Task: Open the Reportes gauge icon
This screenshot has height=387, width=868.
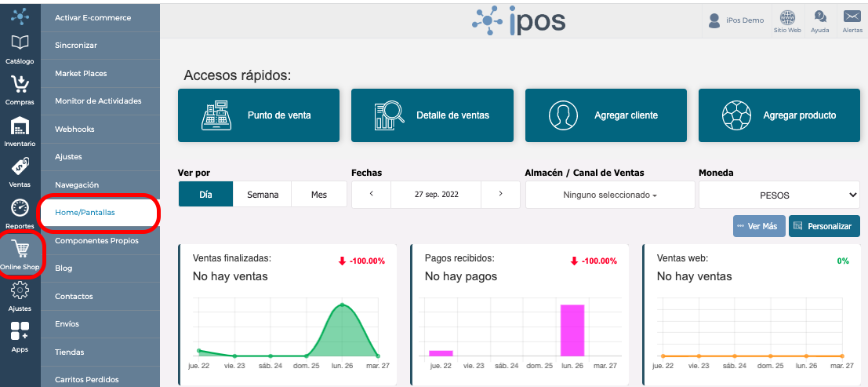Action: click(x=20, y=208)
